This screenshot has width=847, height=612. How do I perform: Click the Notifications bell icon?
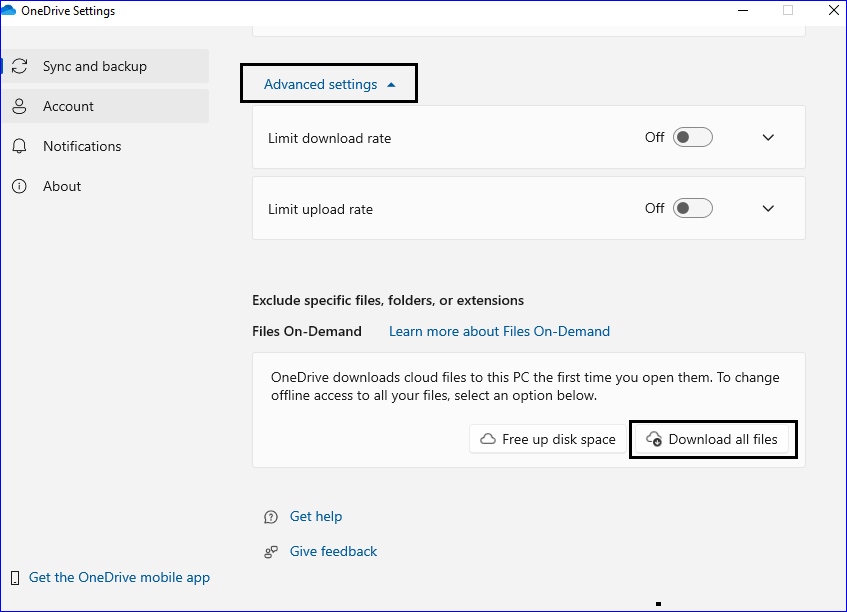pyautogui.click(x=19, y=146)
